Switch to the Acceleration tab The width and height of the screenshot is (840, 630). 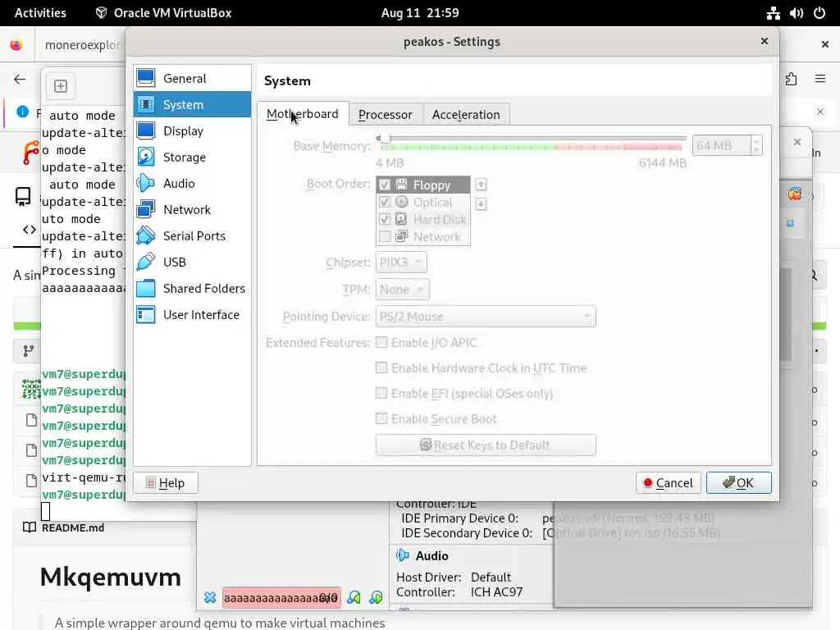tap(466, 115)
